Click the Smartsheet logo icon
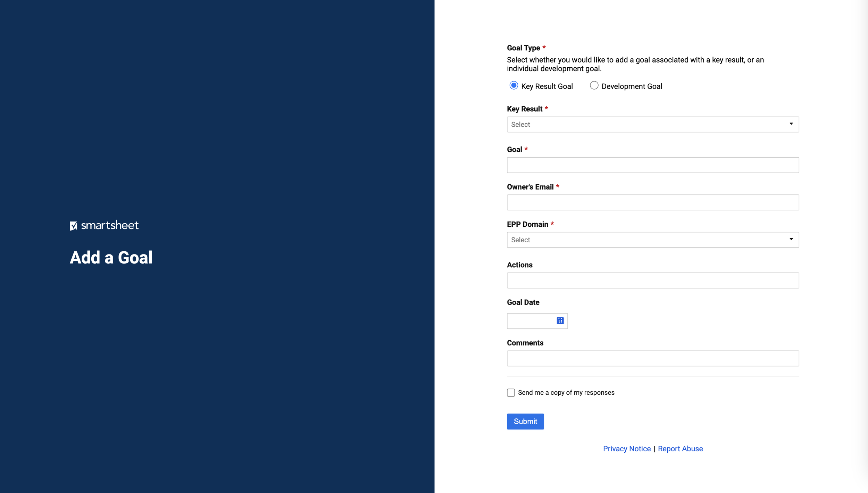The width and height of the screenshot is (868, 493). pyautogui.click(x=74, y=226)
